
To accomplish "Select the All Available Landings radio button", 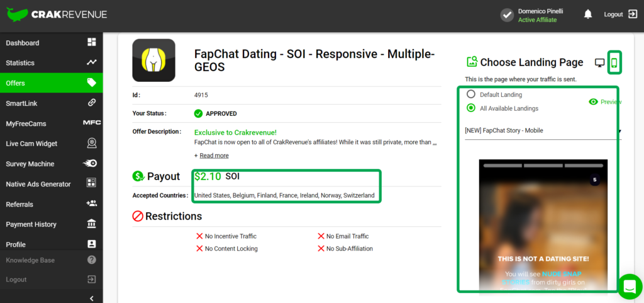I will click(471, 108).
